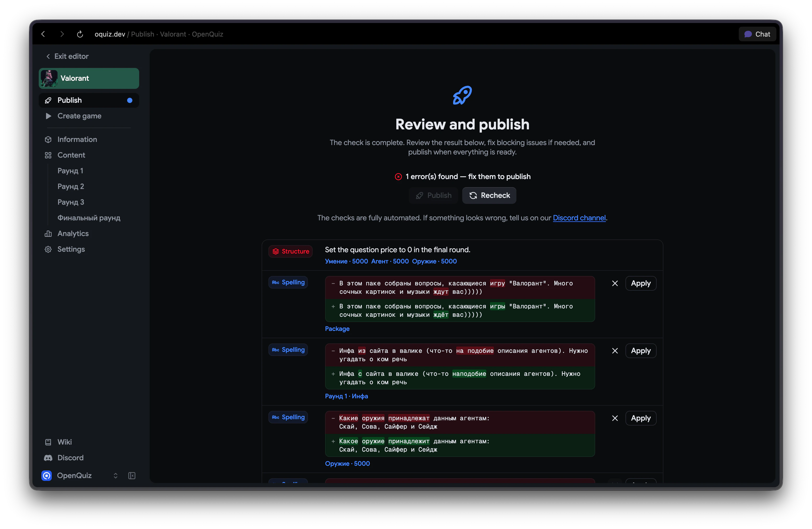Click the oquiz.dev address in the URL bar
Image resolution: width=812 pixels, height=529 pixels.
pyautogui.click(x=110, y=34)
